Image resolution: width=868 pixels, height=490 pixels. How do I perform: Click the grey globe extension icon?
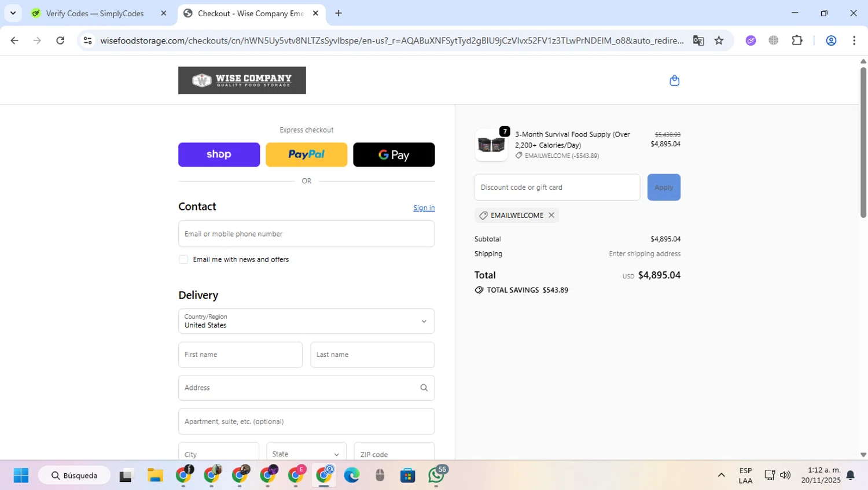point(774,40)
